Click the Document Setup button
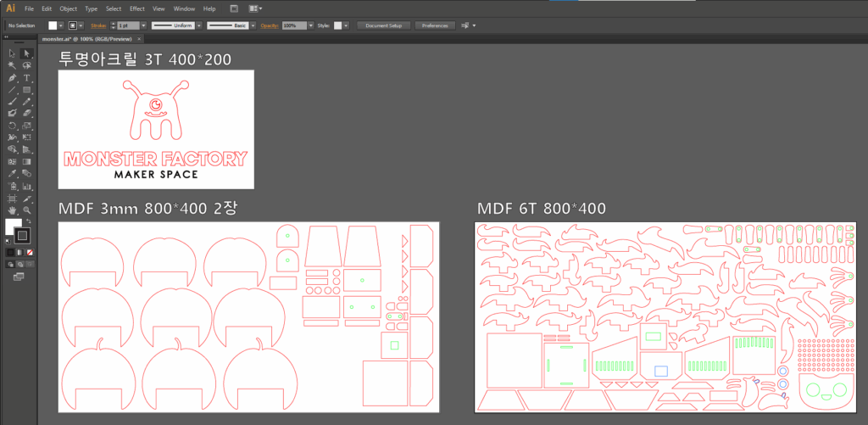Screen dimensions: 868x425 tap(384, 25)
